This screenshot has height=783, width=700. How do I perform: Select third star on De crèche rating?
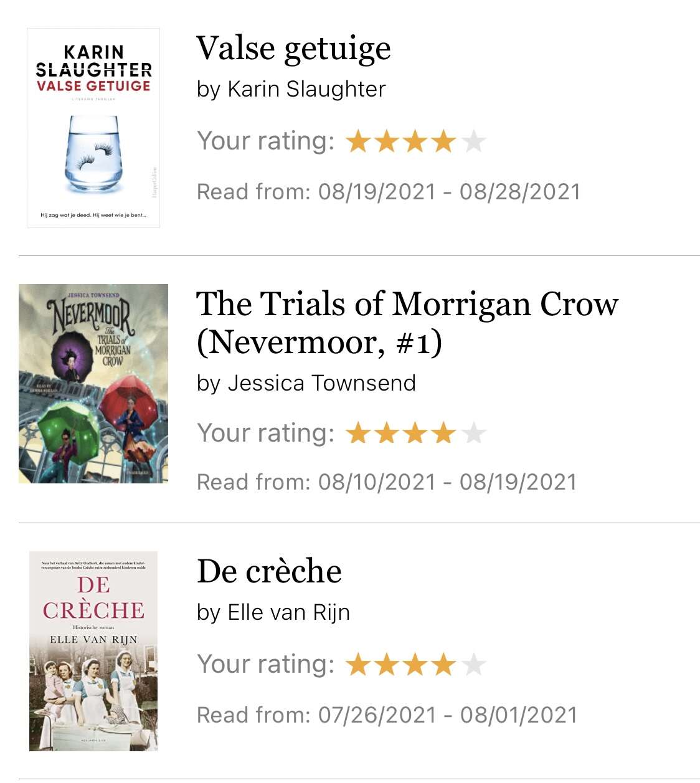coord(415,664)
